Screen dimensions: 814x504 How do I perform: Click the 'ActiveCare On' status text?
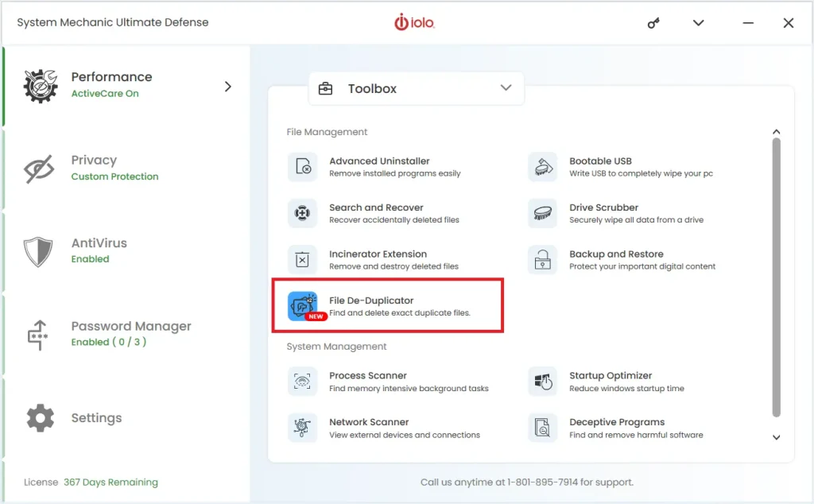pos(105,94)
